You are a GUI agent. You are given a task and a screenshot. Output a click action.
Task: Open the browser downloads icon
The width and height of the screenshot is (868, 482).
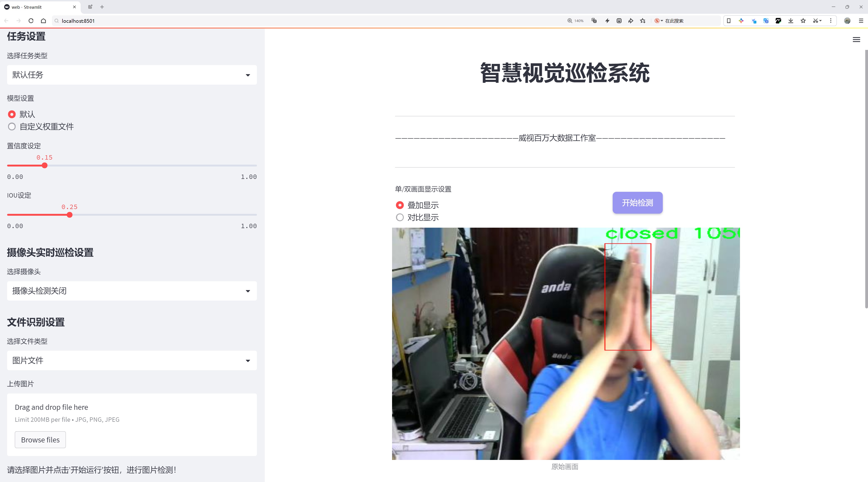tap(791, 21)
